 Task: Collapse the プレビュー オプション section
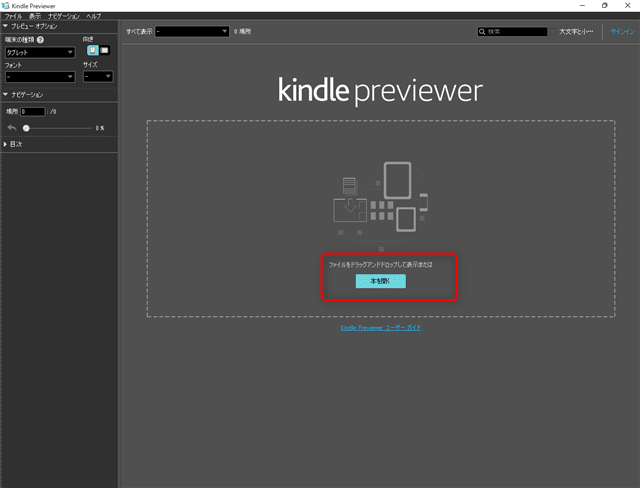[5, 26]
